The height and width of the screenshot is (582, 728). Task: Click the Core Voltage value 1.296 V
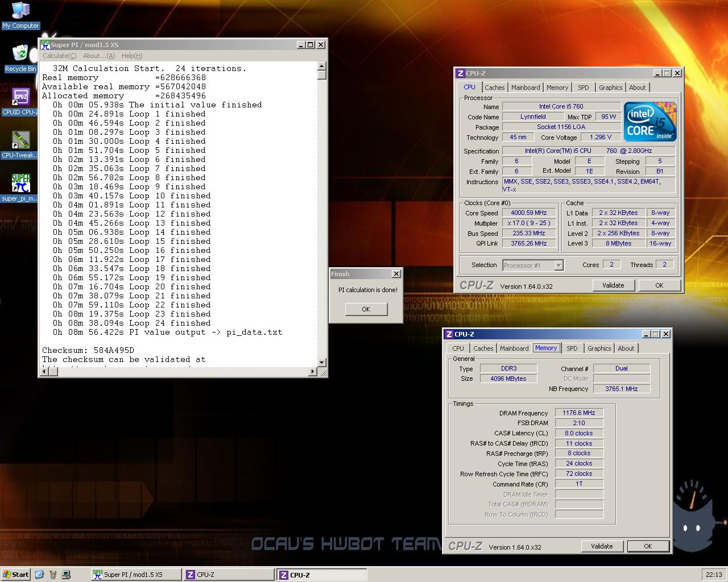coord(601,137)
